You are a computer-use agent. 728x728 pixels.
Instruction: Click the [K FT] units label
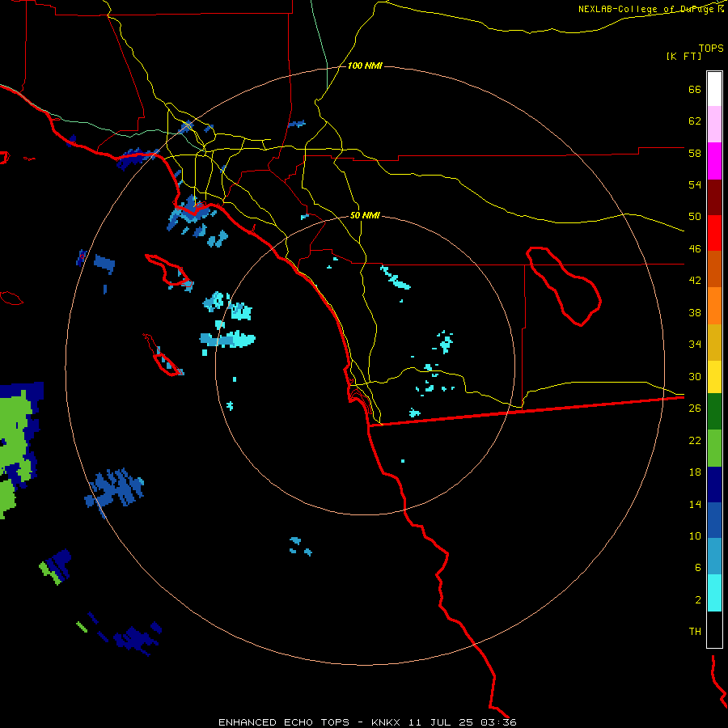pyautogui.click(x=684, y=56)
